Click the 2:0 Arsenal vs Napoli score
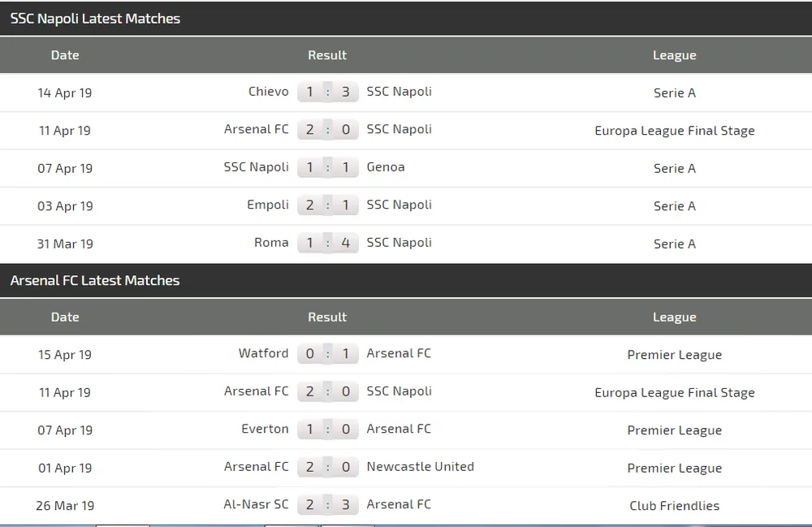812x527 pixels. [x=328, y=130]
